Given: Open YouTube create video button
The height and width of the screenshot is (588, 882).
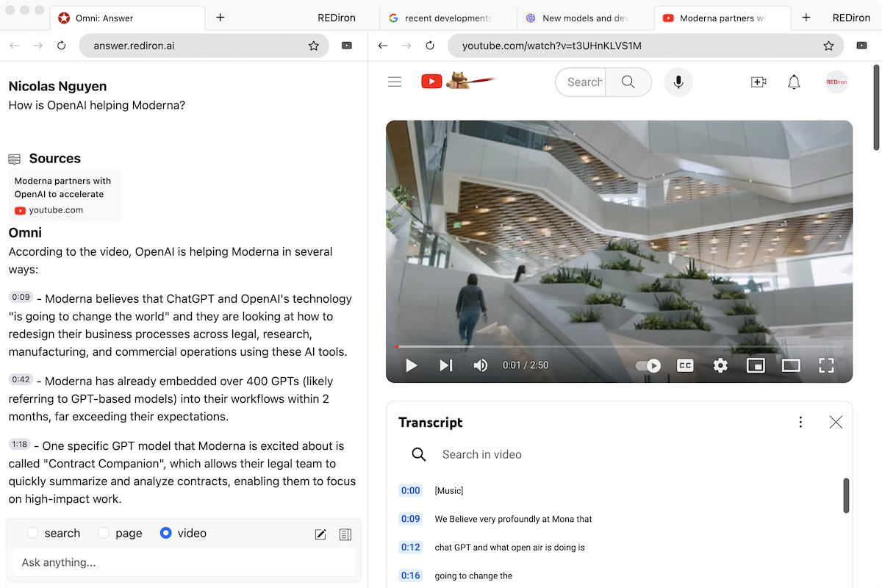Looking at the screenshot, I should pos(759,82).
